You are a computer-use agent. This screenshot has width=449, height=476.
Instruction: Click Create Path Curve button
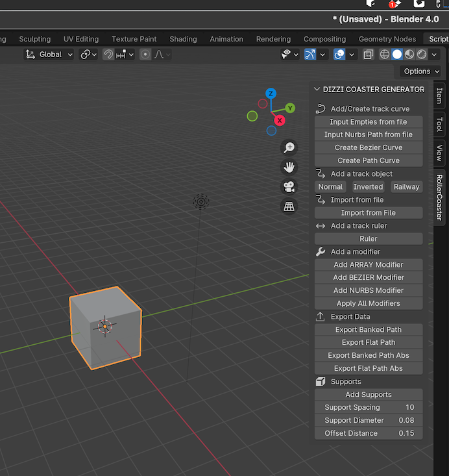coord(369,160)
